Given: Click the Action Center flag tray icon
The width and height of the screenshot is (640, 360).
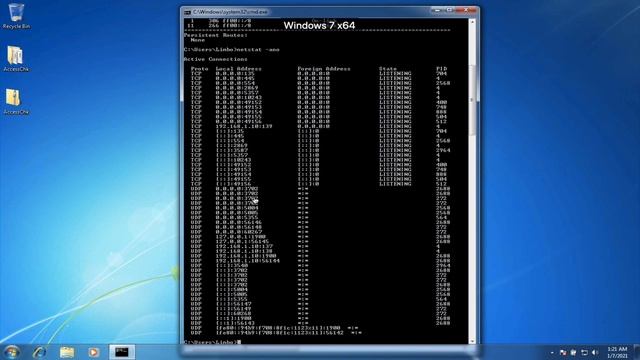Looking at the screenshot, I should pyautogui.click(x=563, y=352).
